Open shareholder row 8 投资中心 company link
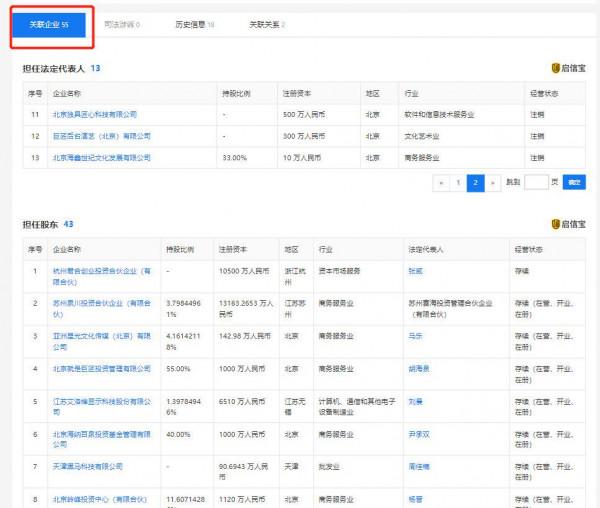 click(99, 499)
